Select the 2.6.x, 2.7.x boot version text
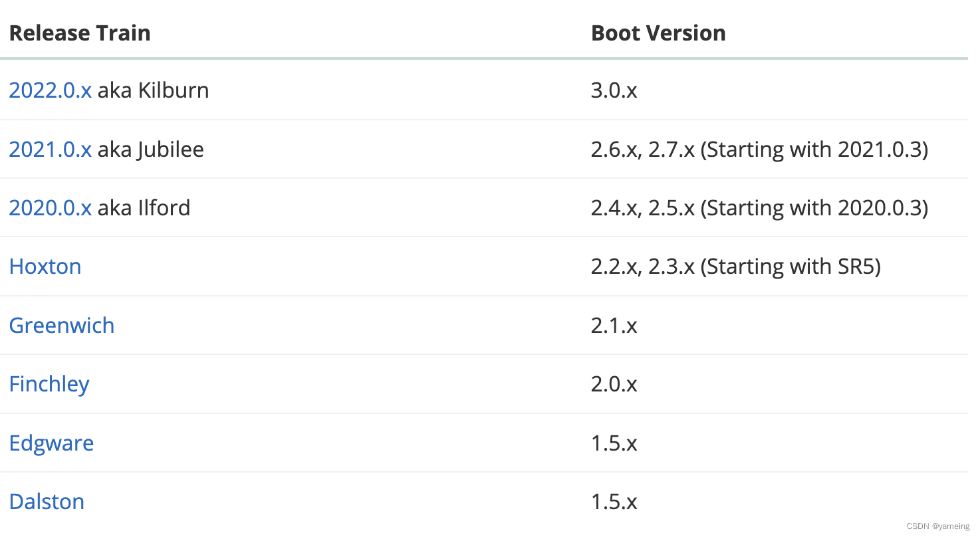The width and height of the screenshot is (980, 537). (x=642, y=149)
